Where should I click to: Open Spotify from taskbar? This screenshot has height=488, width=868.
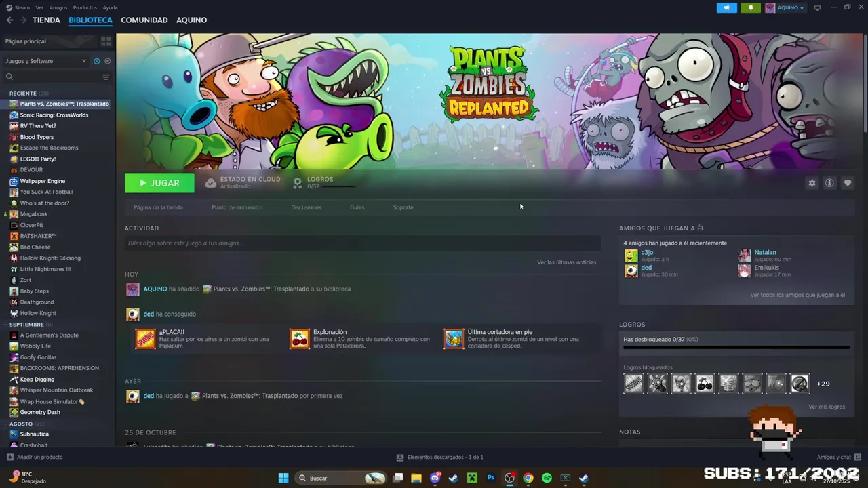(x=547, y=478)
